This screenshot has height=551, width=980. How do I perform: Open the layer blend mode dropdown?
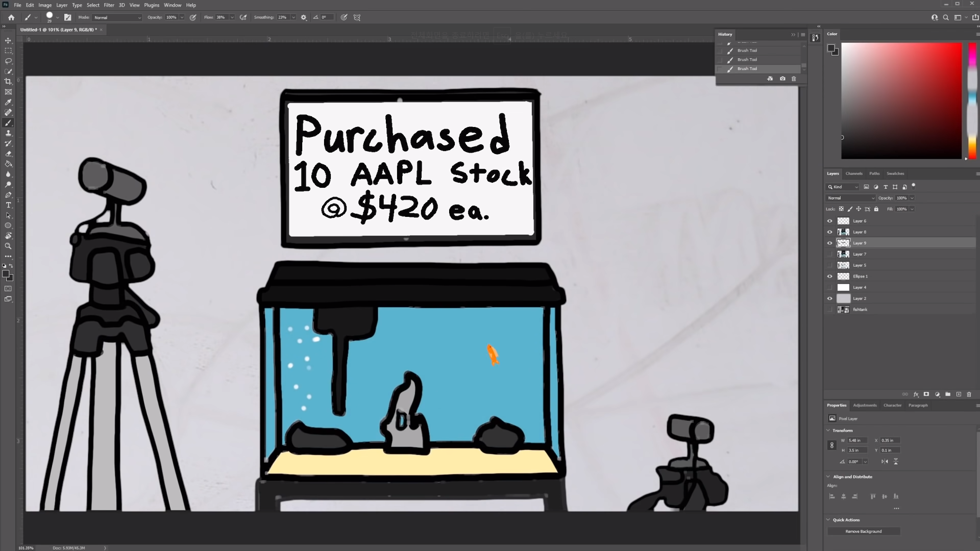point(851,198)
